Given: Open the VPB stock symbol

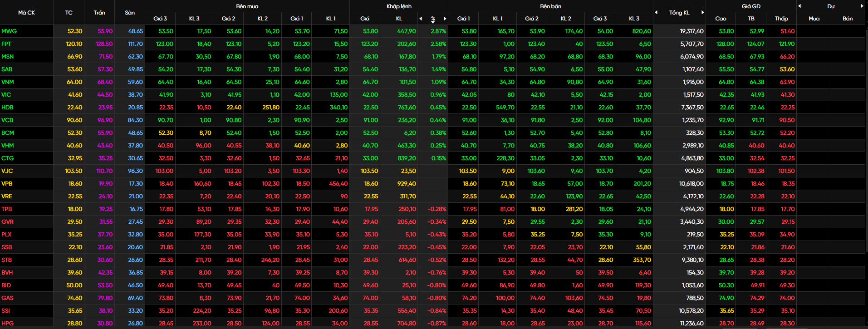Looking at the screenshot, I should [x=7, y=184].
